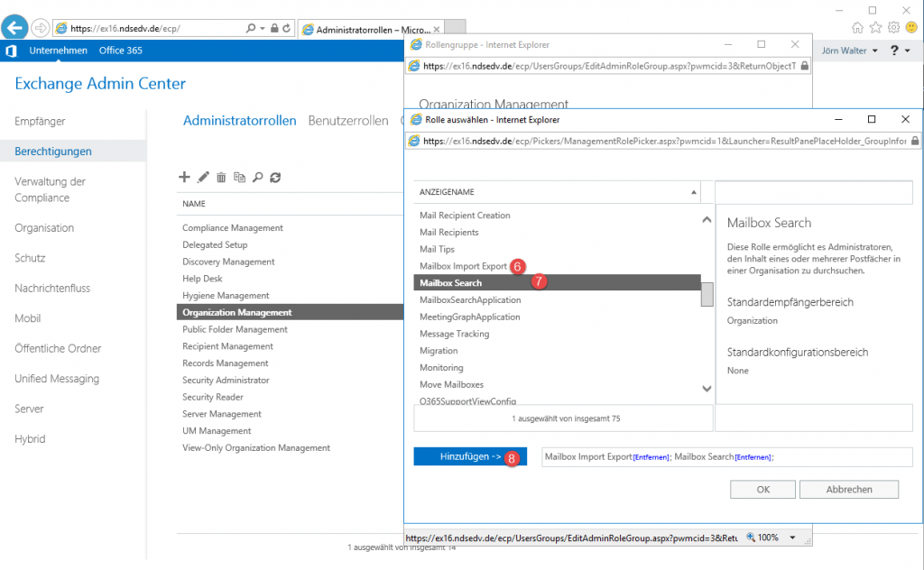924x570 pixels.
Task: Remove Mailbox Import Export via Entfernen link
Action: [x=651, y=458]
